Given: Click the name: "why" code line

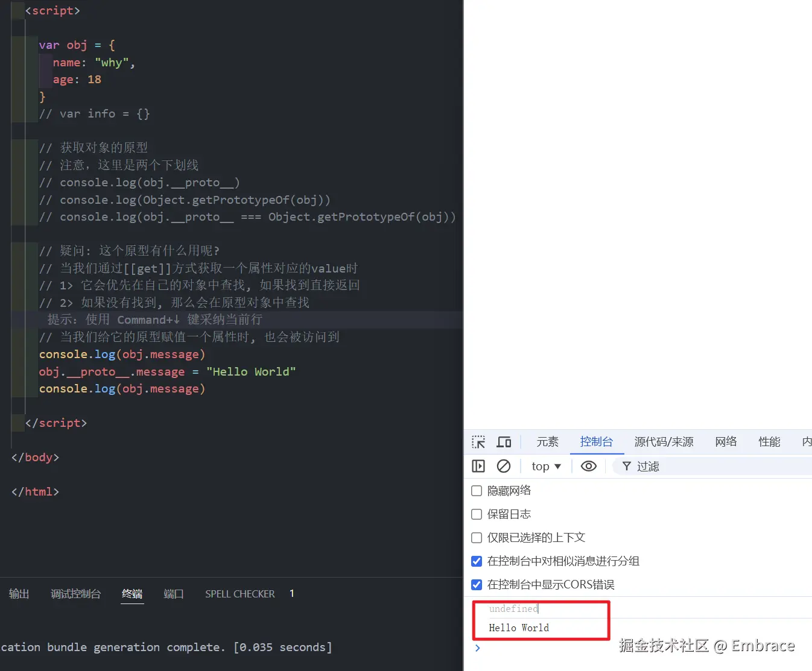Looking at the screenshot, I should click(x=94, y=63).
